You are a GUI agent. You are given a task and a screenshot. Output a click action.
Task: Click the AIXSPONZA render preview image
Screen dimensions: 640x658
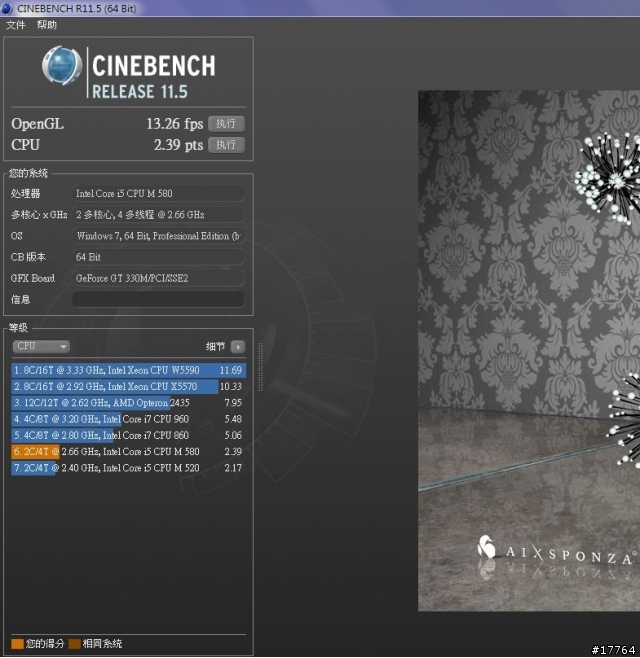[x=529, y=350]
